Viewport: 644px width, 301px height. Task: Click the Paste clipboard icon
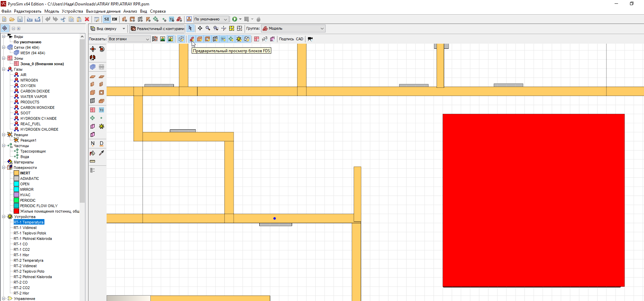click(79, 19)
